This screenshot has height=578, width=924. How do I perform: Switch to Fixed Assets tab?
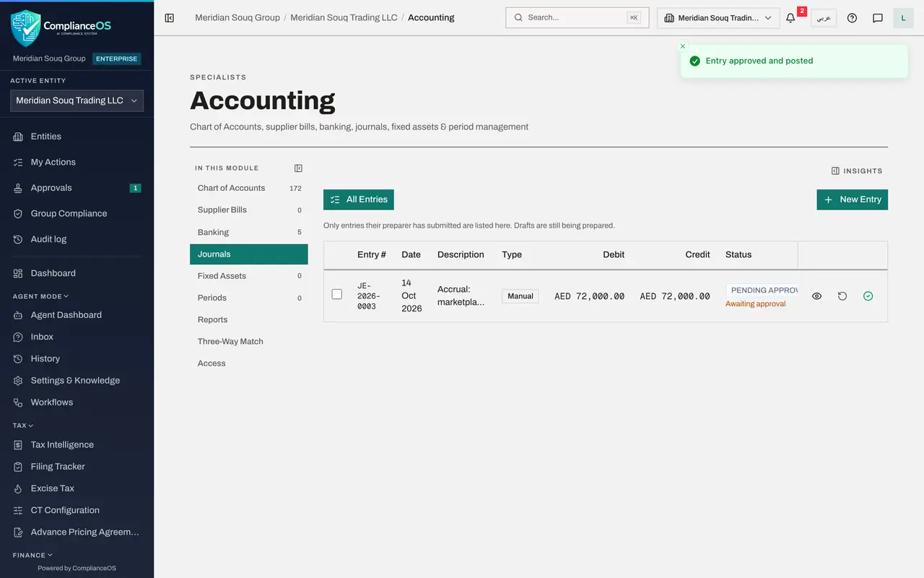click(249, 276)
